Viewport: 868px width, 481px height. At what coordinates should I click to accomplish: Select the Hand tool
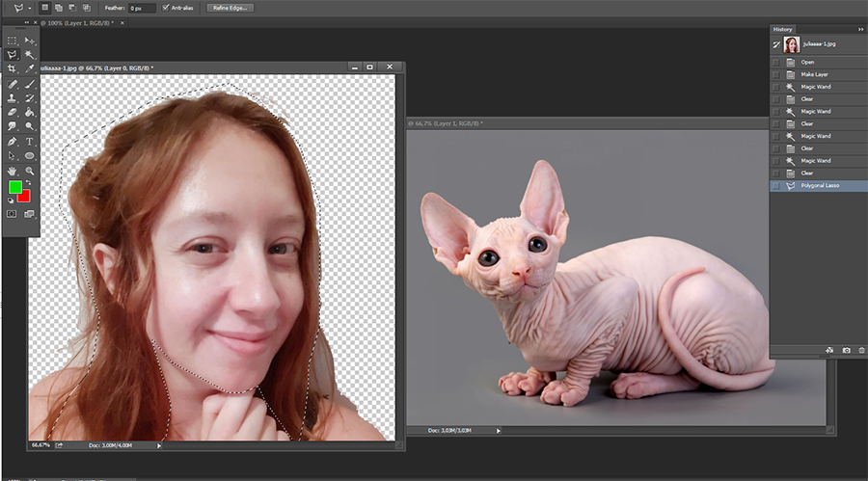pyautogui.click(x=13, y=170)
